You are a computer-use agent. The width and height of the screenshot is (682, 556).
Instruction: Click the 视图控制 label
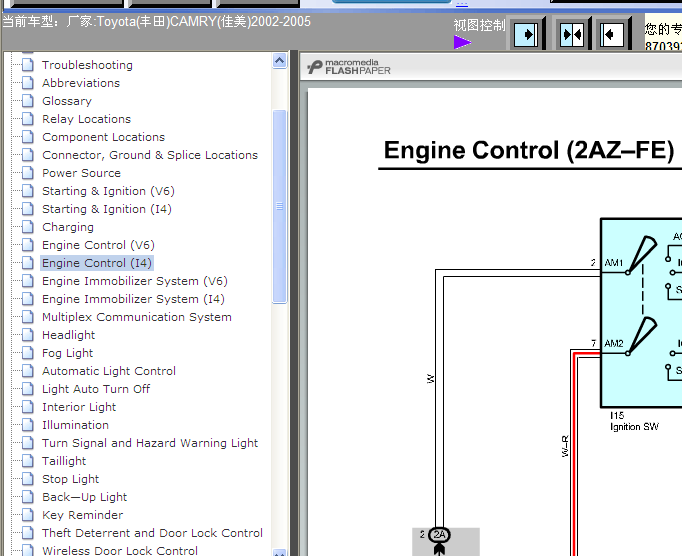click(479, 25)
